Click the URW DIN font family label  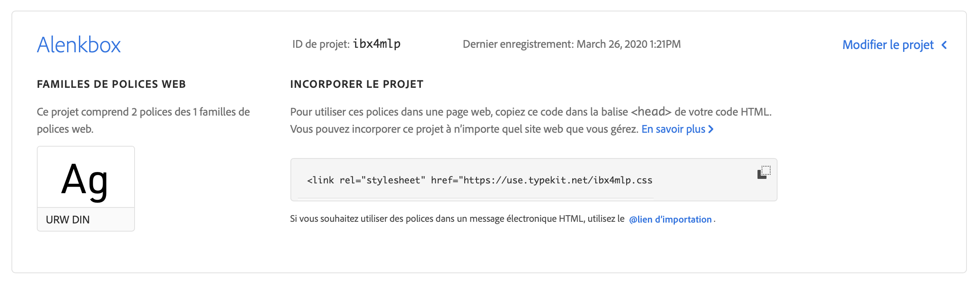pyautogui.click(x=68, y=220)
